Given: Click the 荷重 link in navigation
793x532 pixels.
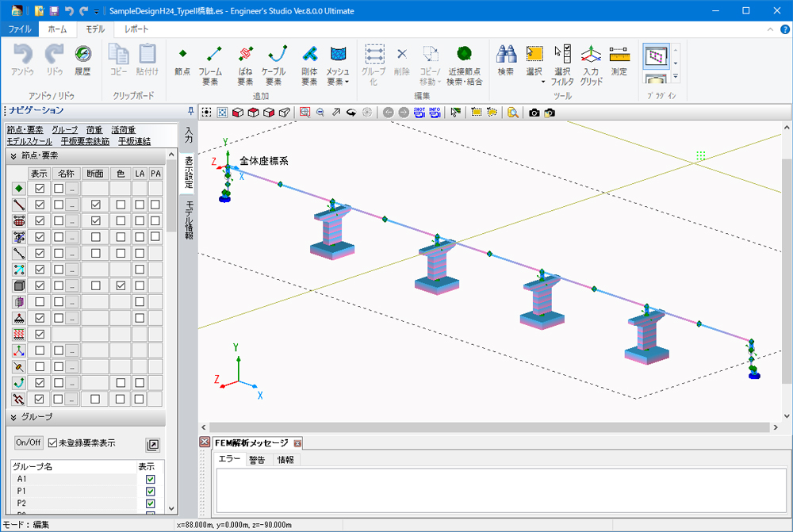Looking at the screenshot, I should pos(94,130).
